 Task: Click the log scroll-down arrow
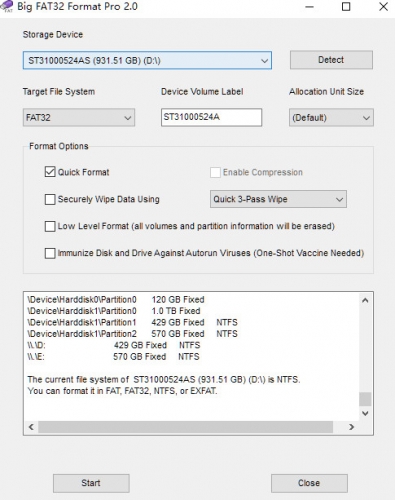(365, 414)
